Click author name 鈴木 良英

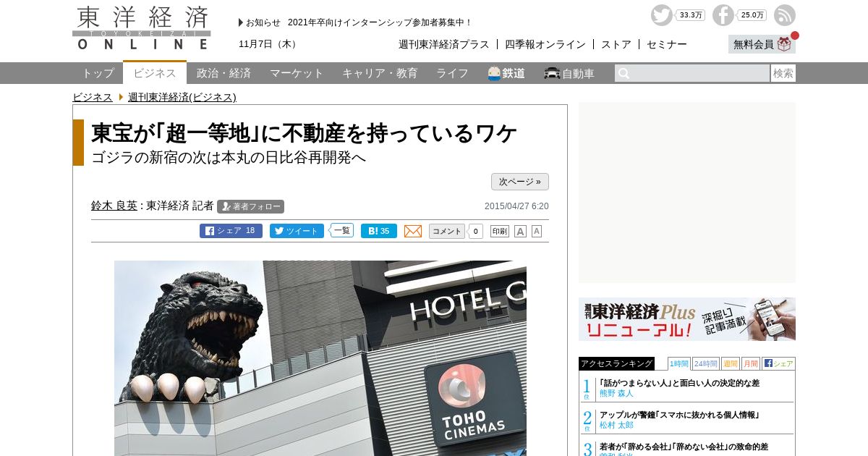(x=114, y=206)
